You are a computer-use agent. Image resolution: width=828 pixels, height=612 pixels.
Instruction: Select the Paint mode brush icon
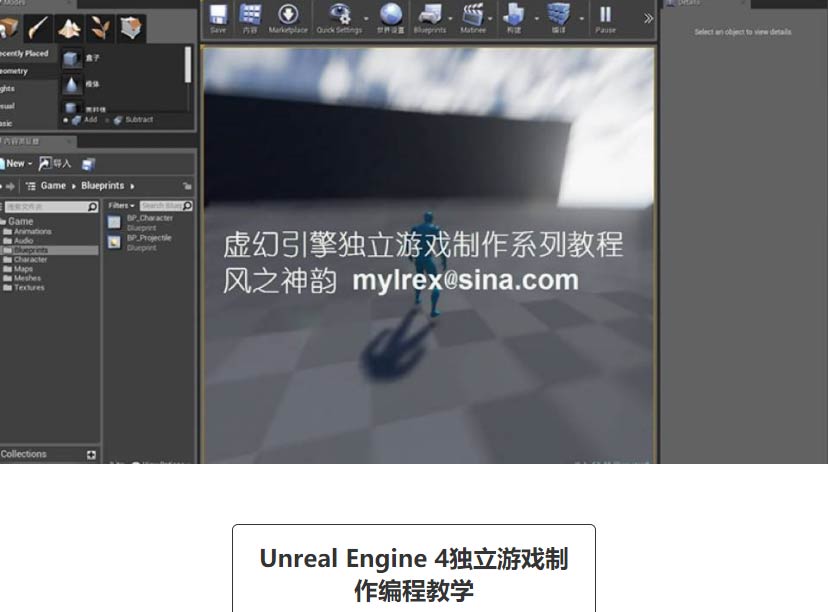tap(39, 28)
